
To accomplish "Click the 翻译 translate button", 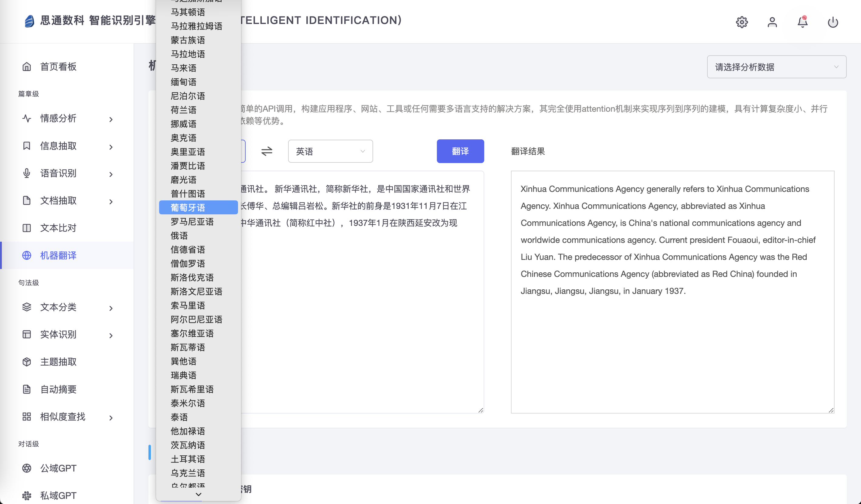I will (x=460, y=151).
